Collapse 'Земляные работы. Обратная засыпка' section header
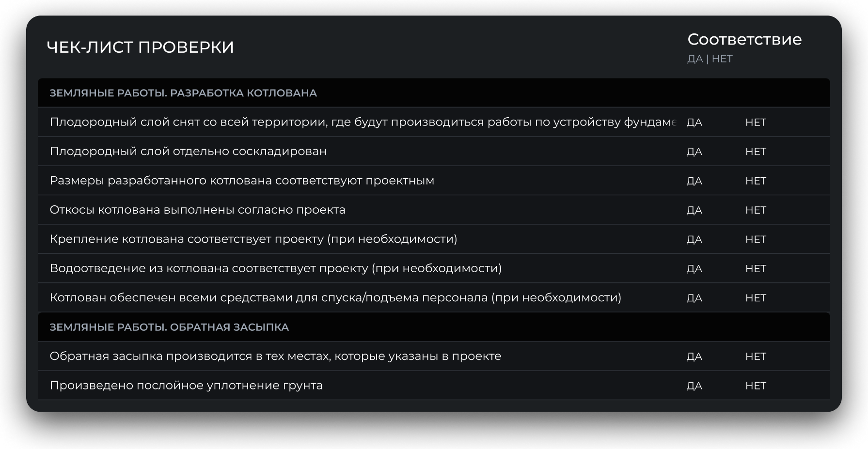Screen dimensions: 868x449 (x=169, y=327)
